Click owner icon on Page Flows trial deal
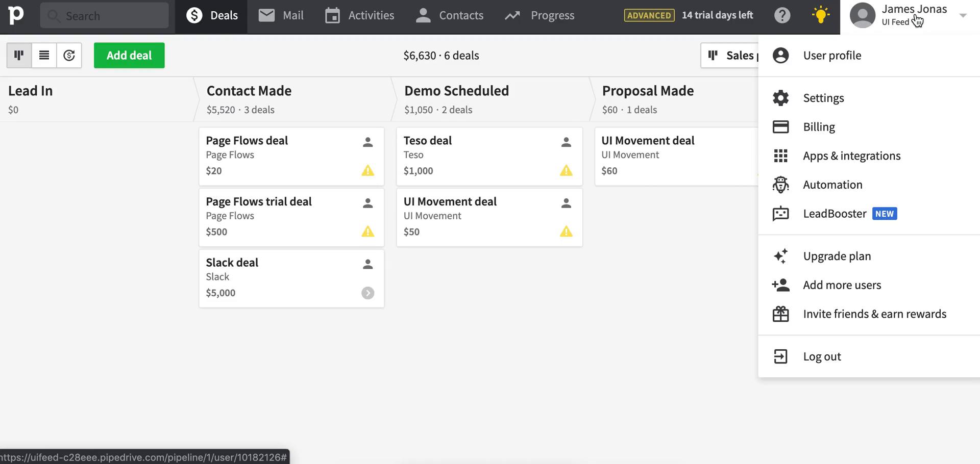 click(368, 203)
